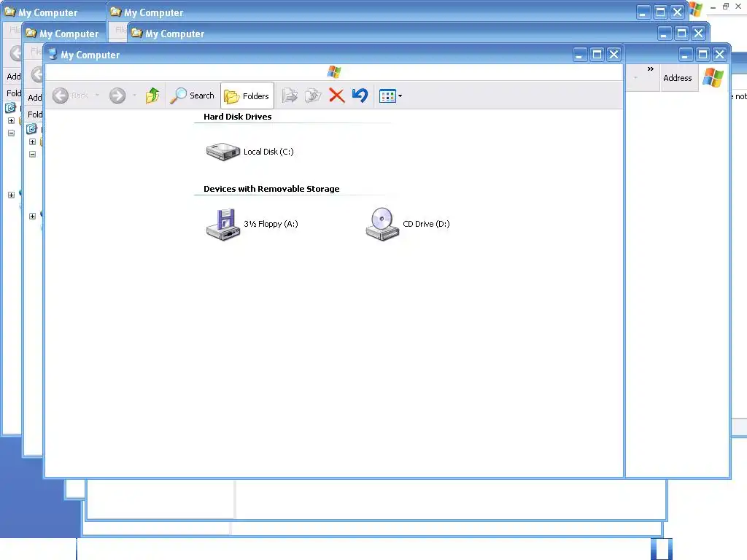The width and height of the screenshot is (747, 560).
Task: Click the Windows flag left of the flat minimize dash
Action: click(x=696, y=9)
